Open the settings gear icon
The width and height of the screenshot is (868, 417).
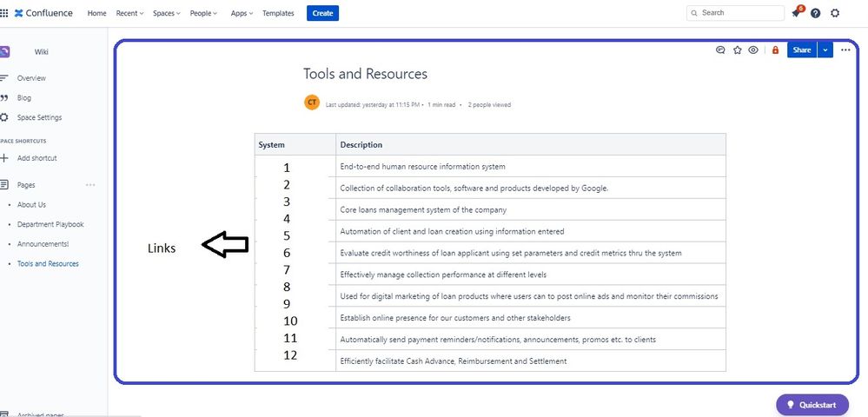click(x=835, y=13)
